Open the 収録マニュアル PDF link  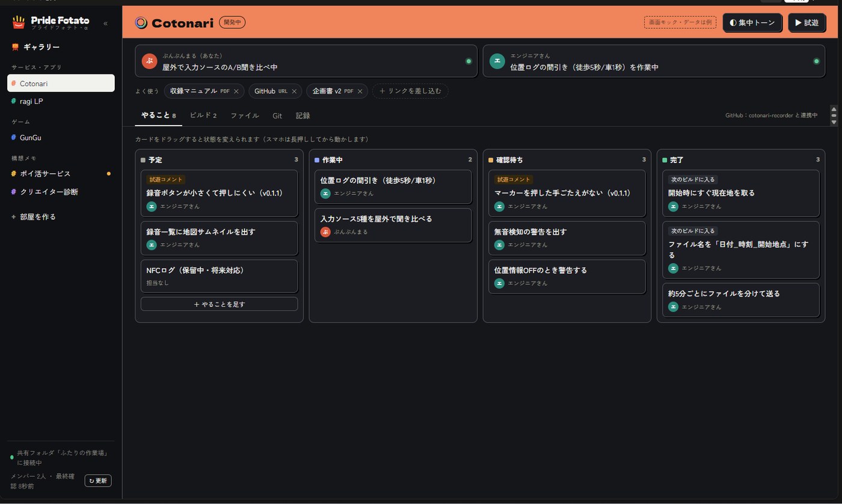(x=200, y=91)
